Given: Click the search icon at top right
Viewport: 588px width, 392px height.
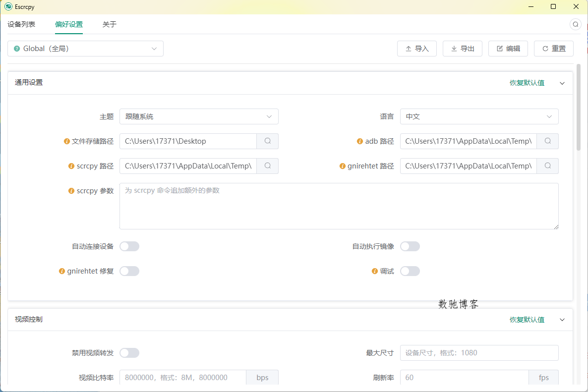Looking at the screenshot, I should pyautogui.click(x=575, y=24).
